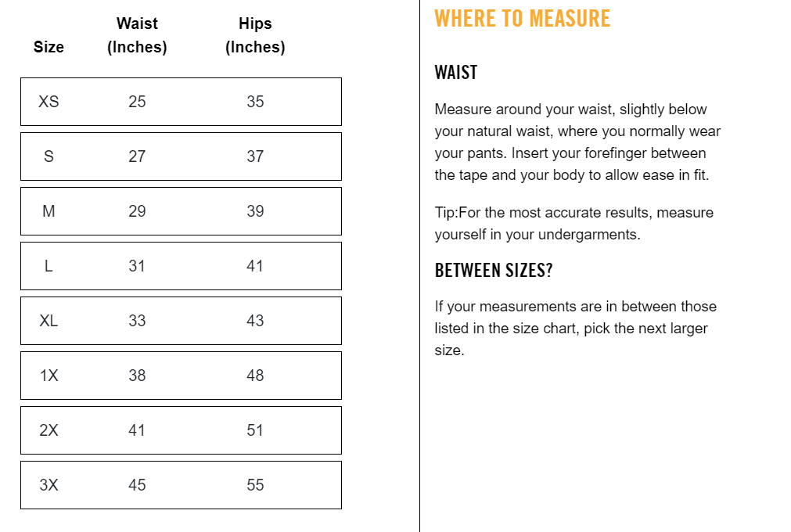Click the Size column header

49,47
